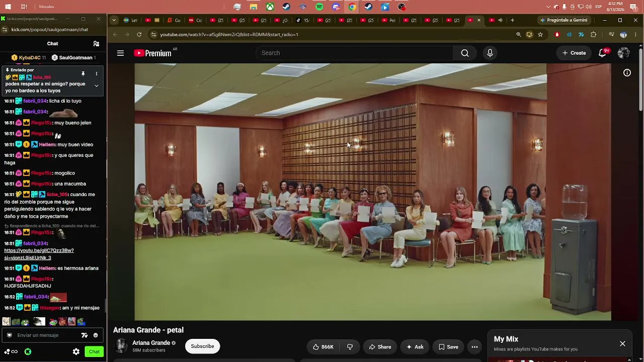
Task: Unpin the pinned Kick chat message
Action: [x=83, y=74]
